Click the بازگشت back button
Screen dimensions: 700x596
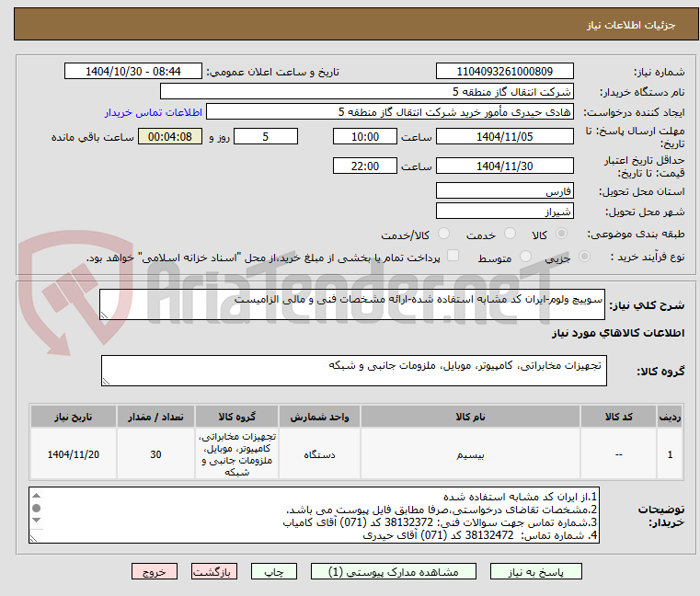214,571
